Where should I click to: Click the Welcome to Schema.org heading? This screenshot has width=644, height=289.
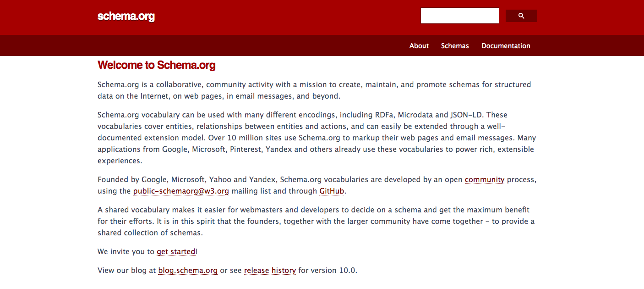point(157,65)
